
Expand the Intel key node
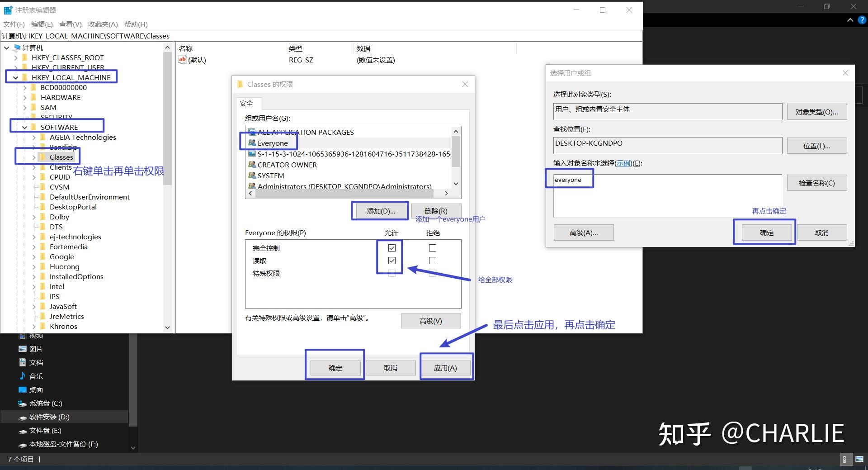tap(34, 286)
